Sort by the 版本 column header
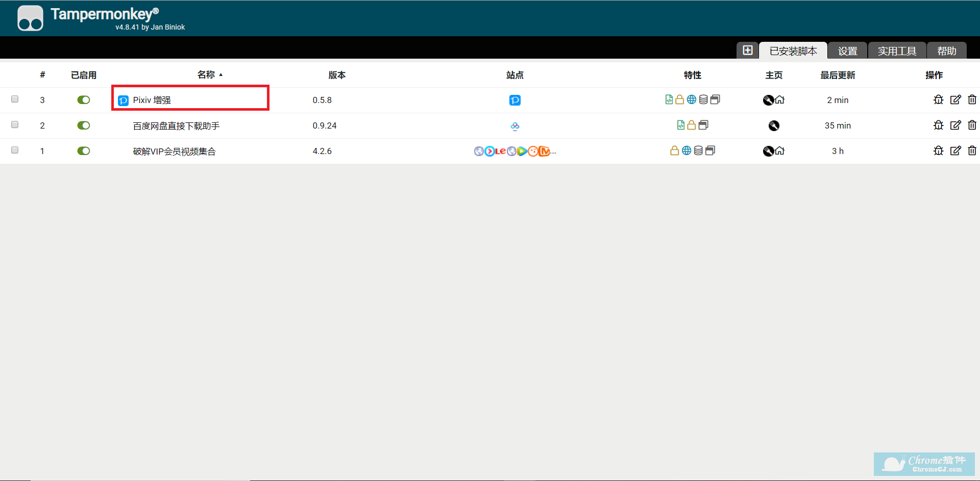Viewport: 980px width, 481px height. pos(337,75)
